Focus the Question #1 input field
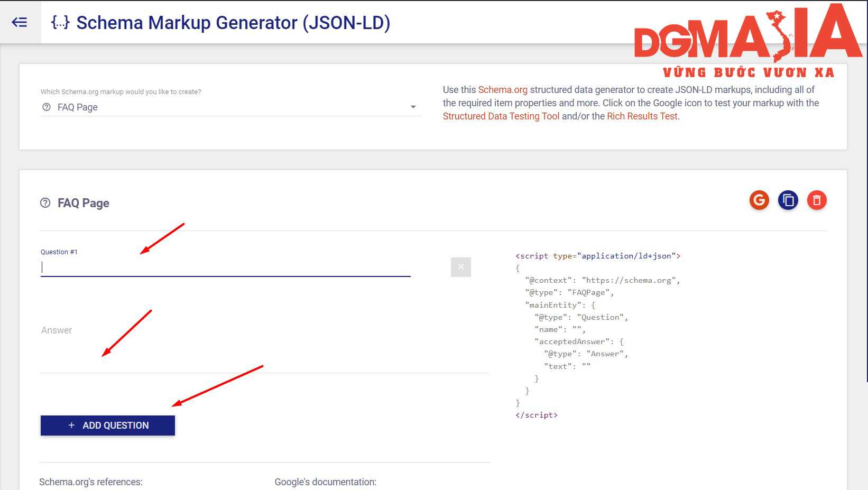868x490 pixels. [x=226, y=267]
